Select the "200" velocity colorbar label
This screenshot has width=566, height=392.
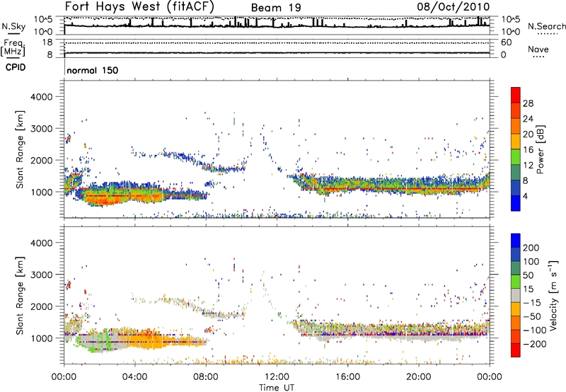[531, 248]
